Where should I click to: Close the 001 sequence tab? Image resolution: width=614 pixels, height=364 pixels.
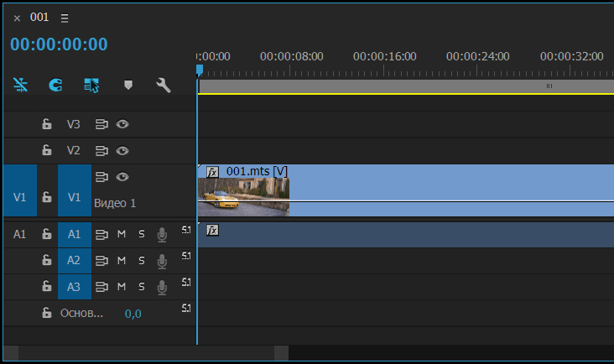tap(17, 18)
